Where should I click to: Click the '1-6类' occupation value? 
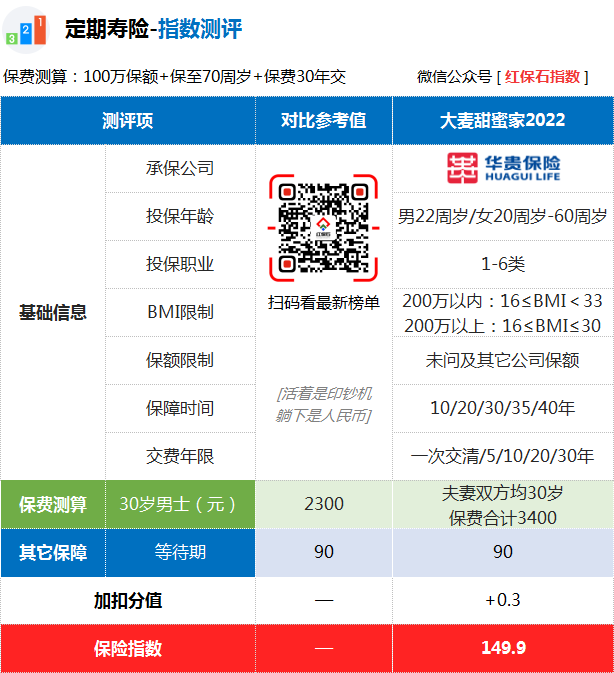point(503,264)
